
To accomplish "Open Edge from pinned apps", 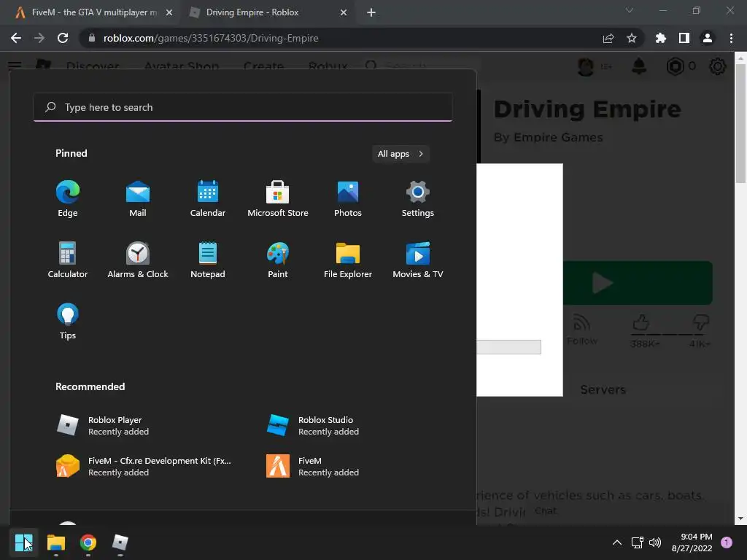I will (x=68, y=198).
